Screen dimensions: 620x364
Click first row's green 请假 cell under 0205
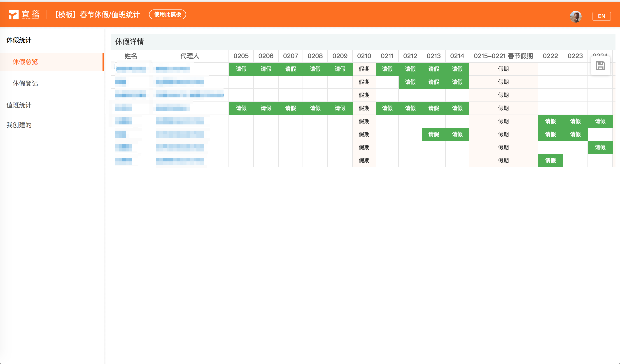(241, 69)
